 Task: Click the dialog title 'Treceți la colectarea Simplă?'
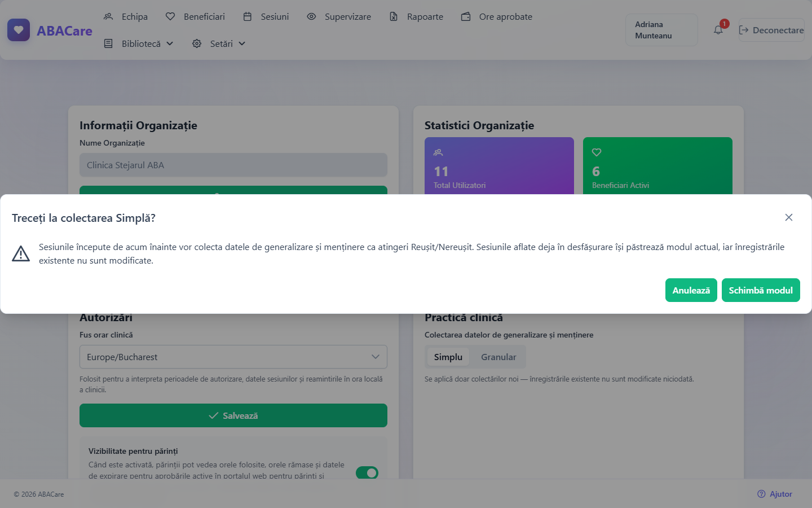click(83, 218)
